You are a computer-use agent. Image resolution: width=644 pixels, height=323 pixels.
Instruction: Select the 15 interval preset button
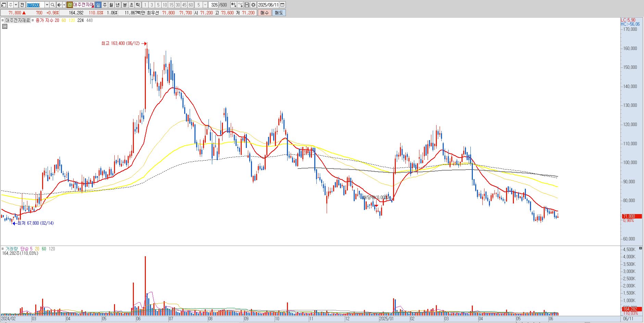coord(171,5)
